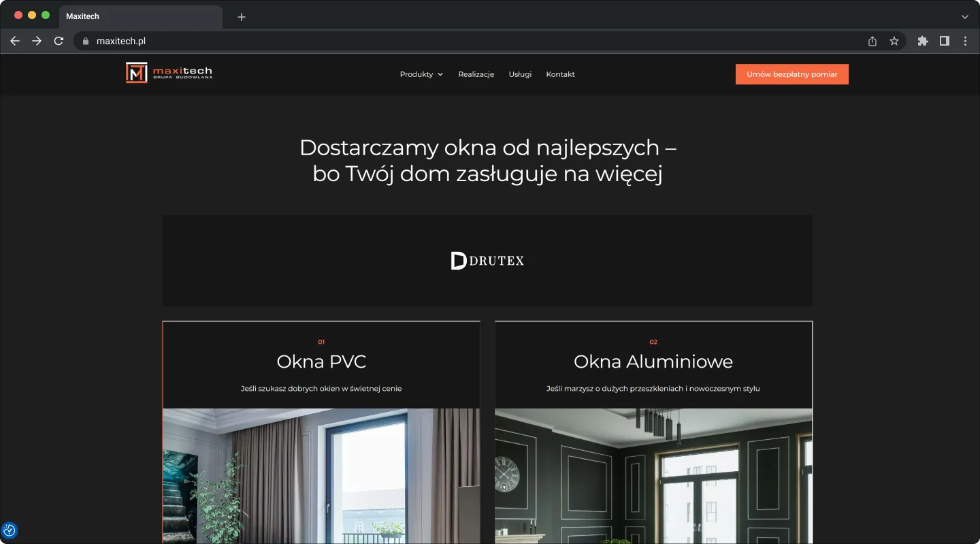
Task: Reload the current page
Action: tap(59, 41)
